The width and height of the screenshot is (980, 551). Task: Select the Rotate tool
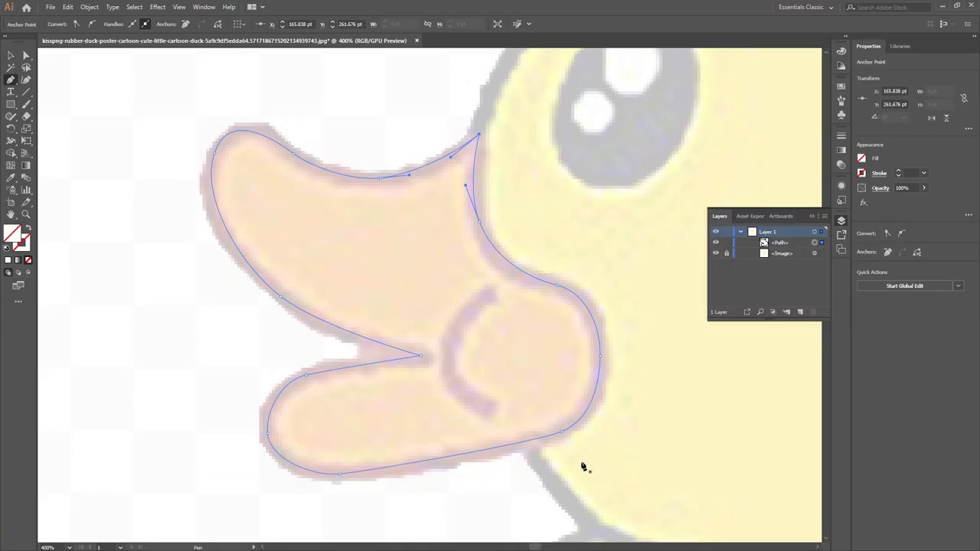(11, 129)
